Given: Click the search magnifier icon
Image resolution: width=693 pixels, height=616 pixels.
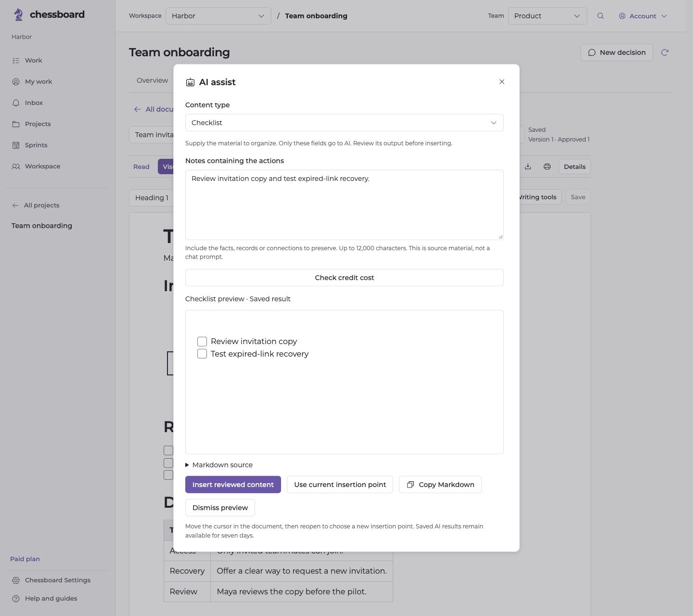Looking at the screenshot, I should click(x=600, y=16).
